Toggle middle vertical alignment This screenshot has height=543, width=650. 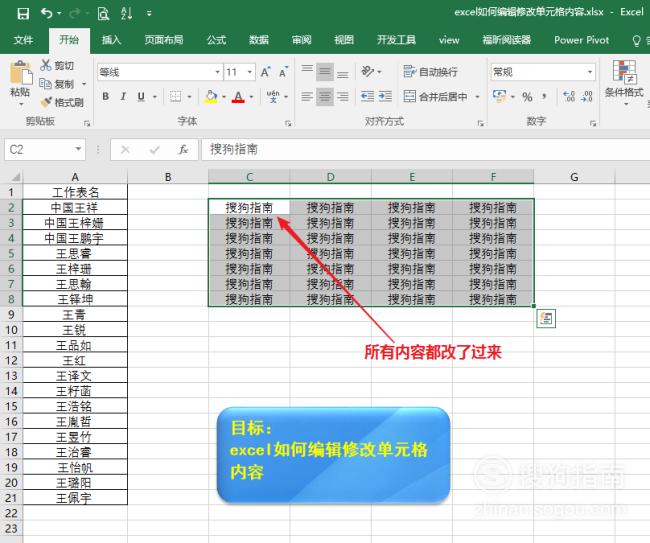(x=325, y=72)
